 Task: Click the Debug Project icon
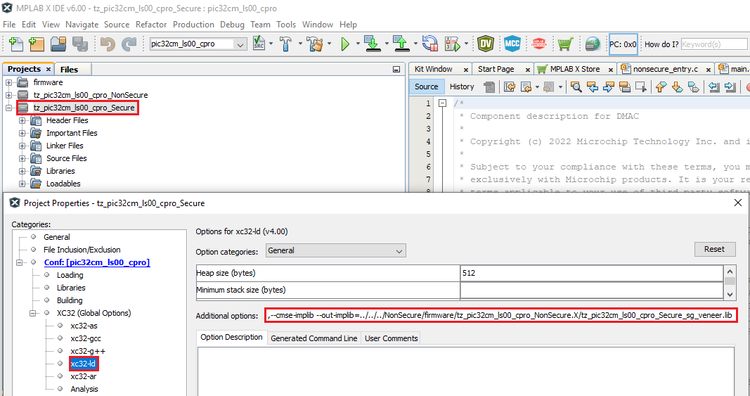pos(452,44)
